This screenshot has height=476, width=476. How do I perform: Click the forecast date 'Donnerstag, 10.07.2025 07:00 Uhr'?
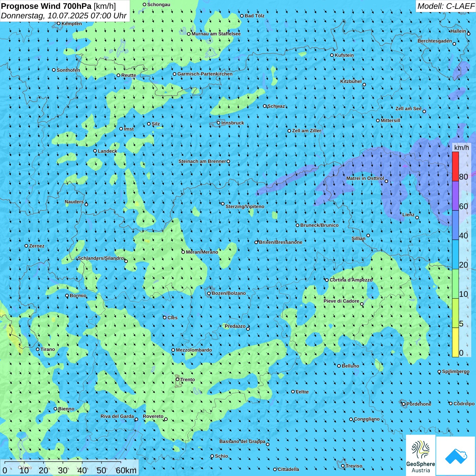coord(64,16)
